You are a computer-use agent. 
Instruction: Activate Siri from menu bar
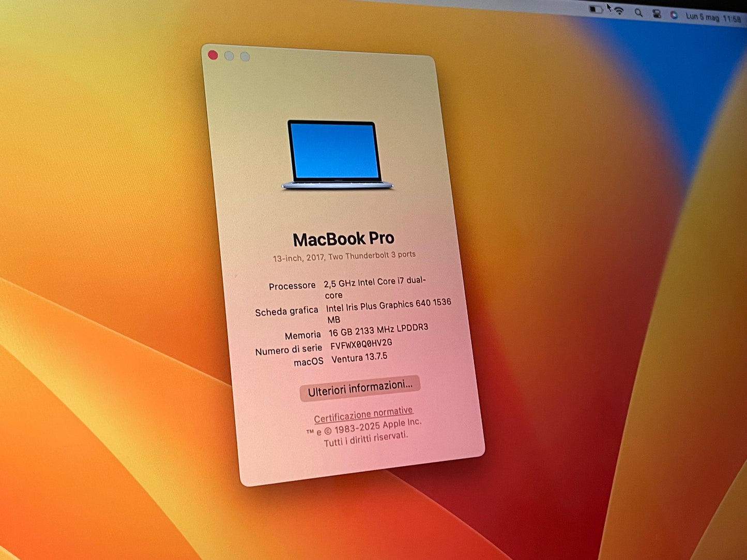tap(674, 15)
